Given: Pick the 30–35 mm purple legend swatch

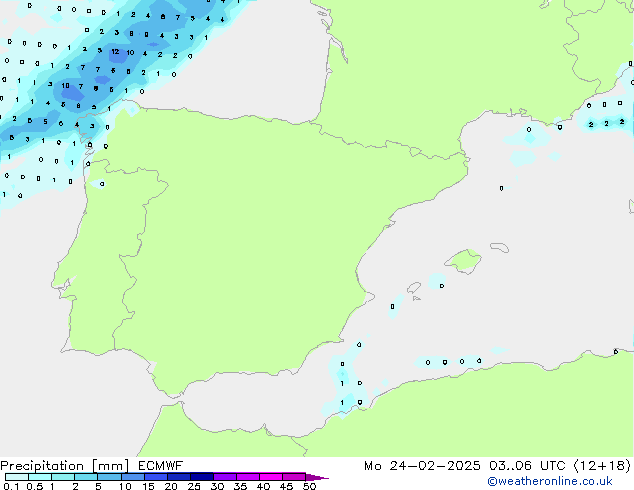Looking at the screenshot, I should point(224,477).
